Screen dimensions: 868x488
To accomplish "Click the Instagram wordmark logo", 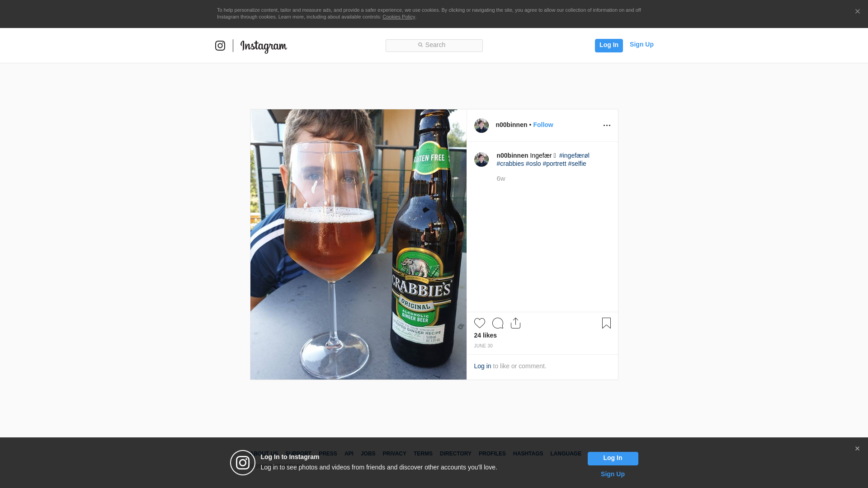I will point(264,46).
